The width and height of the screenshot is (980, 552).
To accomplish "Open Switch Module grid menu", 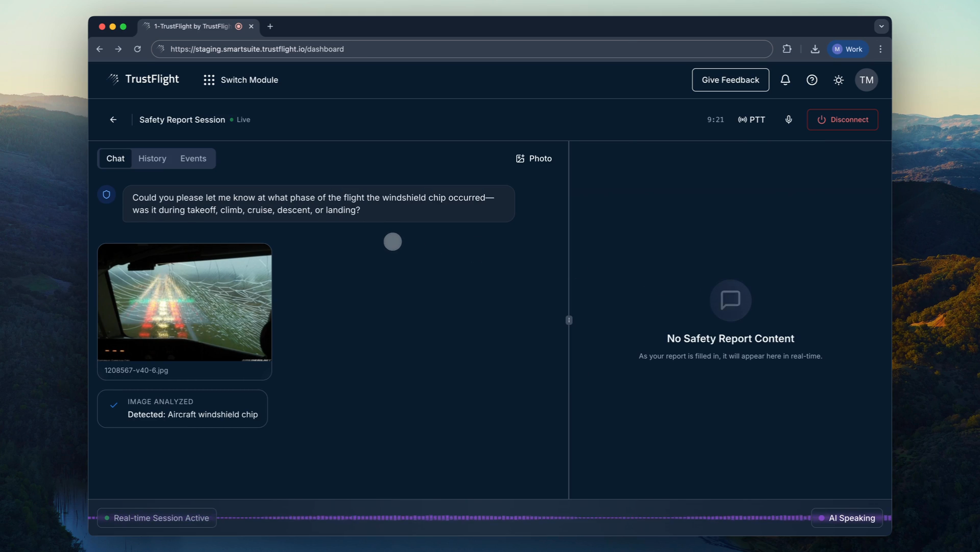I will (241, 80).
